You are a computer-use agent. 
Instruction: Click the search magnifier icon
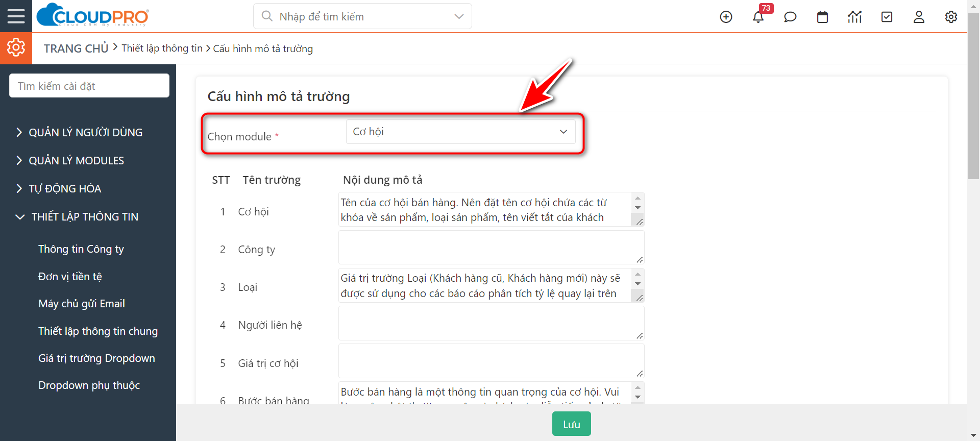click(x=267, y=16)
